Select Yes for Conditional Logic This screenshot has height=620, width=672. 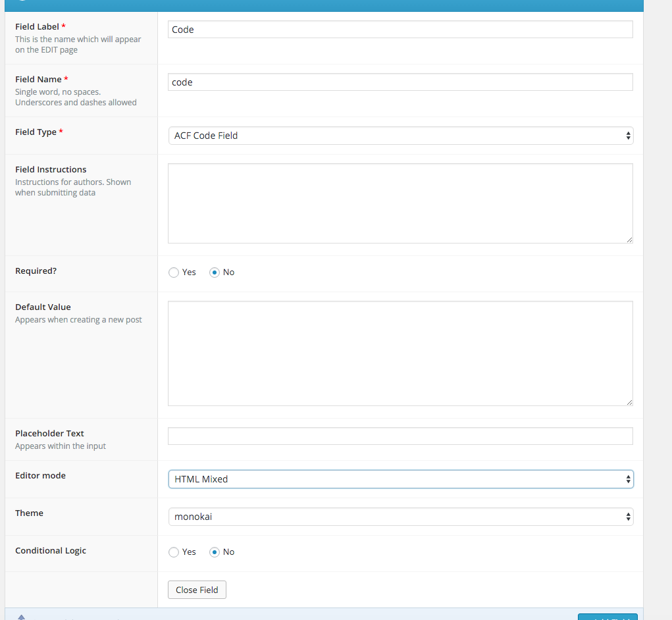[x=174, y=552]
